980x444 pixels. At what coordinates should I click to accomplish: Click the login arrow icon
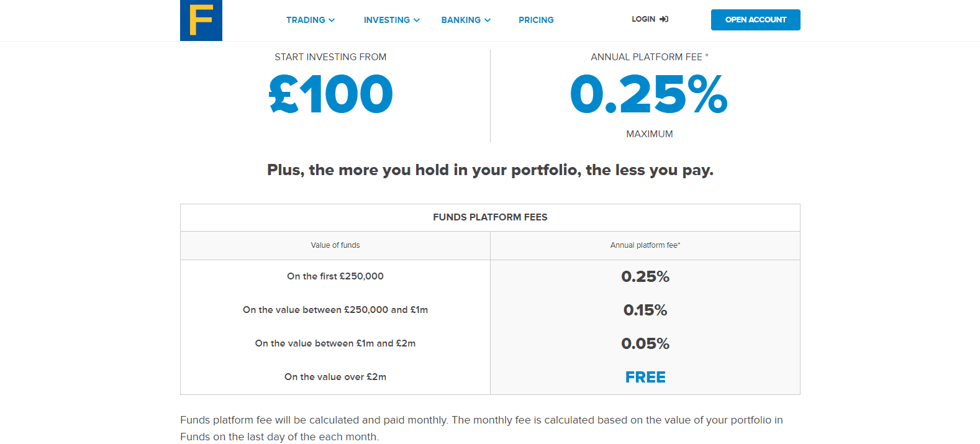pyautogui.click(x=664, y=19)
